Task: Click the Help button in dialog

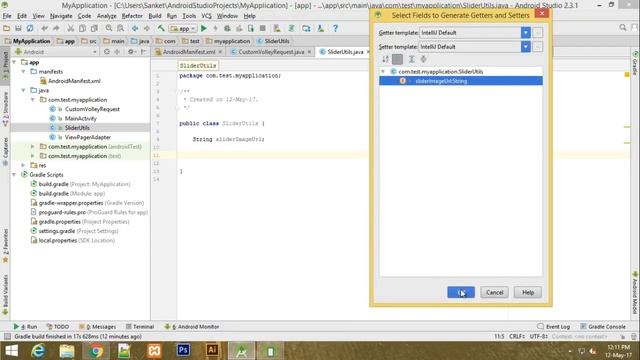Action: [528, 292]
